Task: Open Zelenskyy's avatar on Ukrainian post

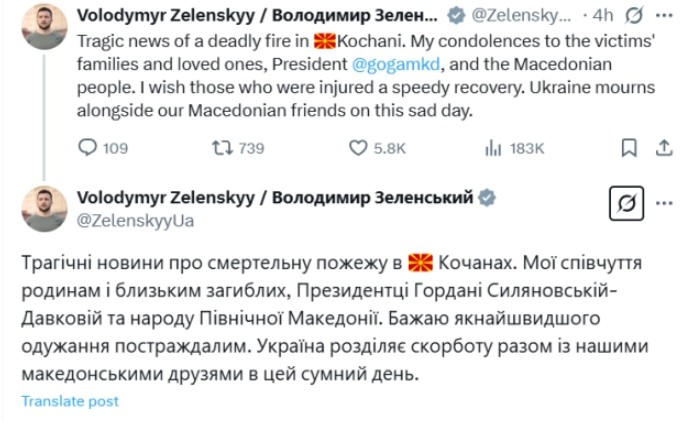Action: pyautogui.click(x=43, y=207)
